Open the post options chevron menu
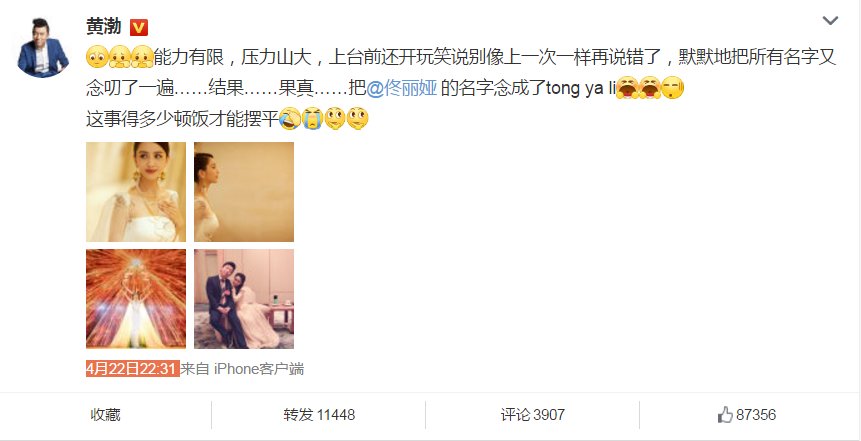Viewport: 861px width, 441px height. tap(830, 21)
